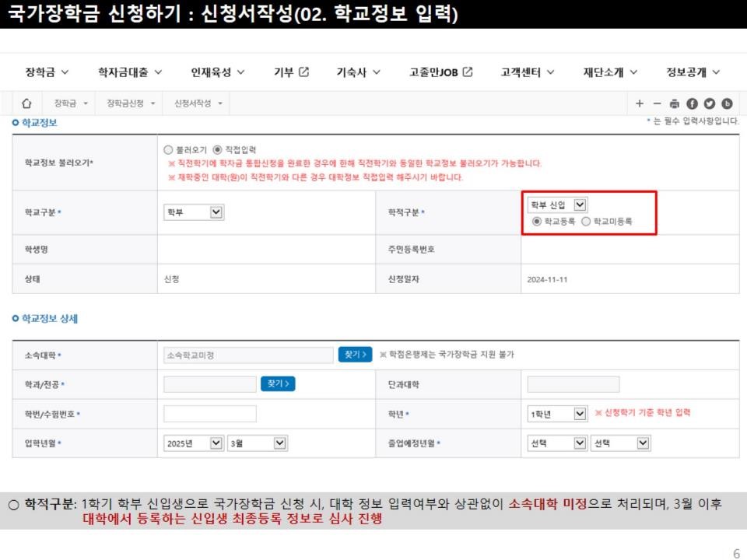Click the blog share icon
Viewport: 747px width, 560px height.
[x=726, y=103]
